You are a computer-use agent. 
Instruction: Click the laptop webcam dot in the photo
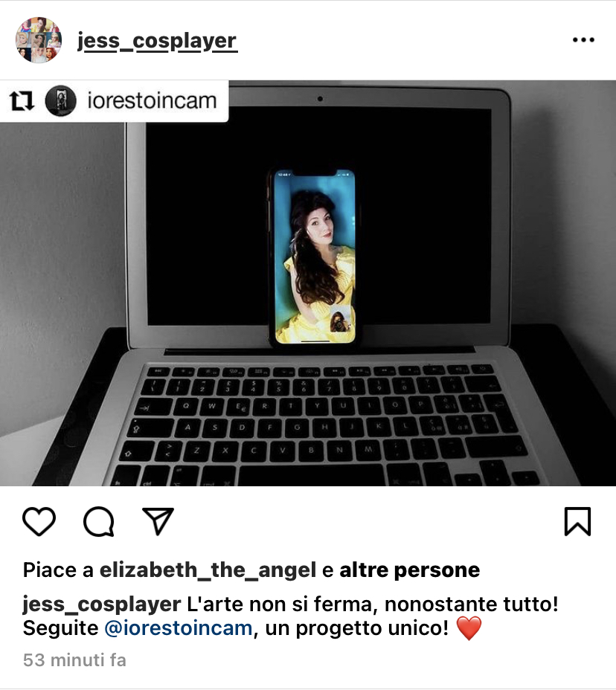[320, 99]
